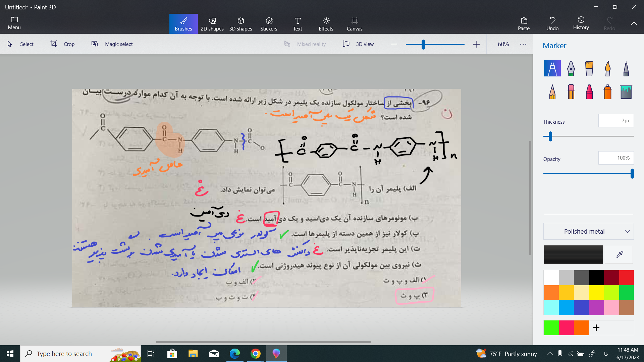
Task: Click the canvas vertical scrollbar
Action: point(530,198)
